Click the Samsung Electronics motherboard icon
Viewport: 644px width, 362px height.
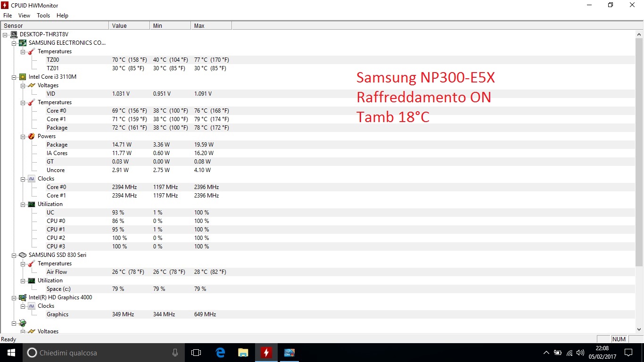[x=22, y=43]
